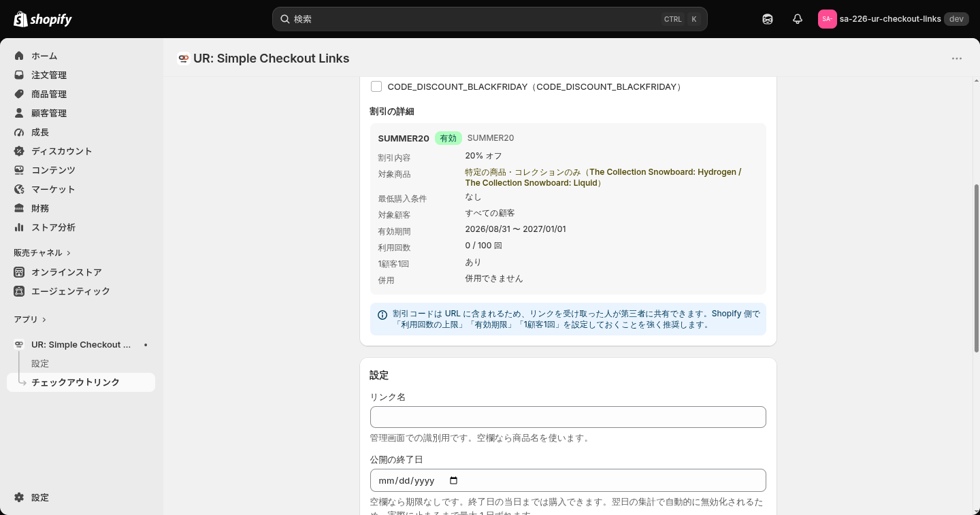Select チェックアウトリンク in the sidebar
The width and height of the screenshot is (980, 515).
[81, 382]
